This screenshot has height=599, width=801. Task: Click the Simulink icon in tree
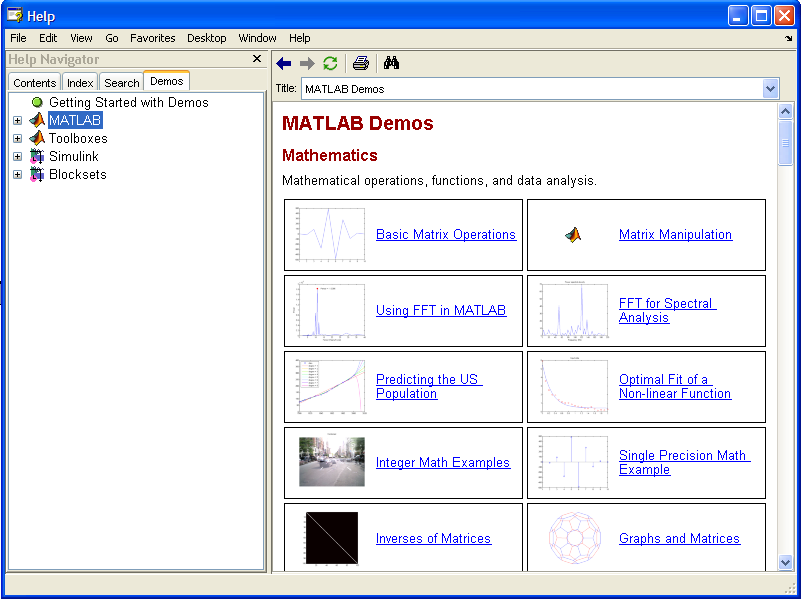37,156
